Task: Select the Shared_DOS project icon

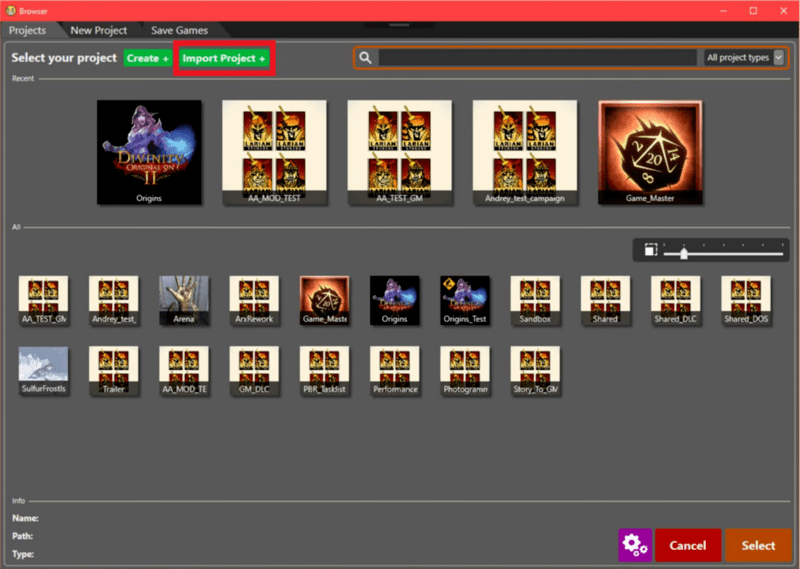Action: click(x=746, y=301)
